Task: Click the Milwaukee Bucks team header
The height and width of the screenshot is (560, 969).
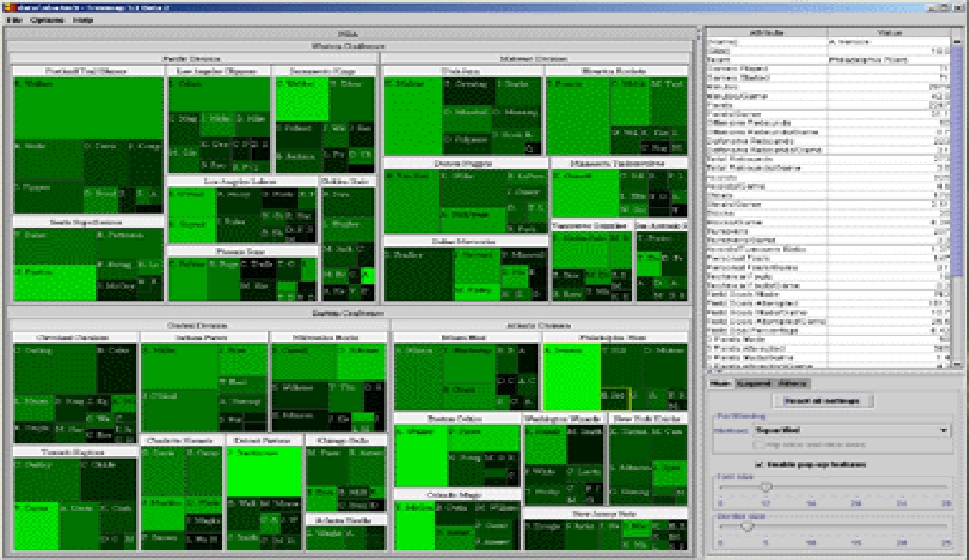Action: coord(328,338)
